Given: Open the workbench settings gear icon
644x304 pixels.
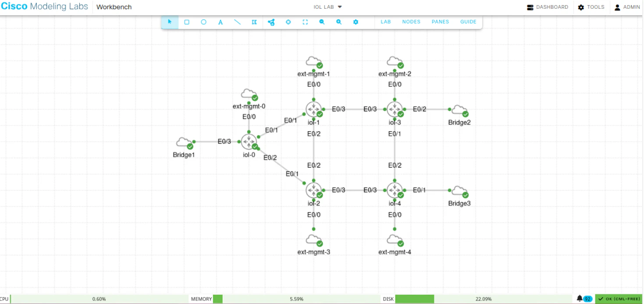Looking at the screenshot, I should pos(356,22).
